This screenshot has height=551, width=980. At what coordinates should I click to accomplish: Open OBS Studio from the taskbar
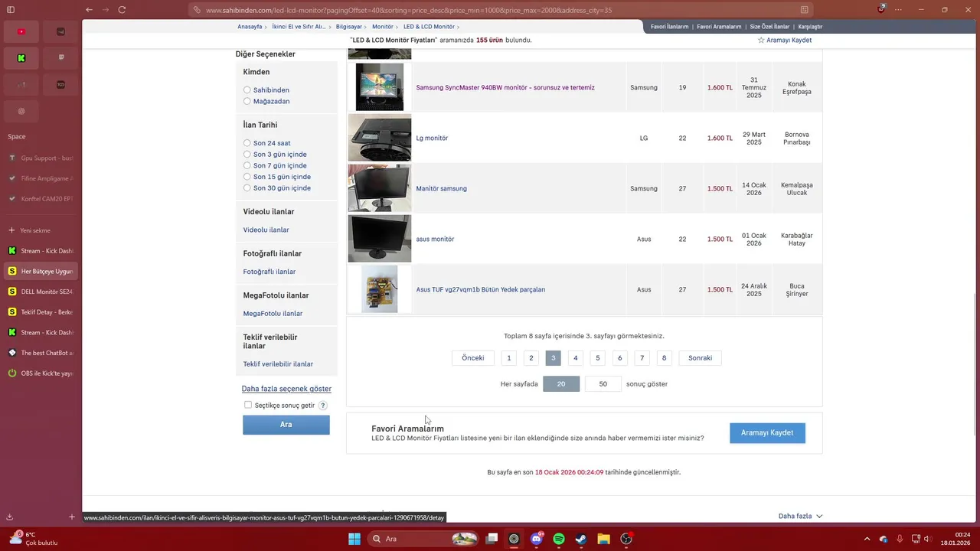626,539
